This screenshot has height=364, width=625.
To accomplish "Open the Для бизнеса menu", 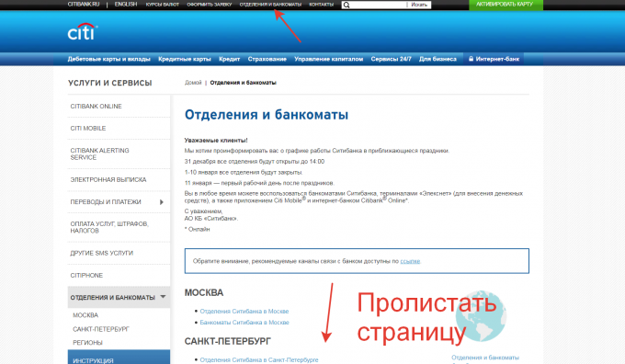I will 437,59.
